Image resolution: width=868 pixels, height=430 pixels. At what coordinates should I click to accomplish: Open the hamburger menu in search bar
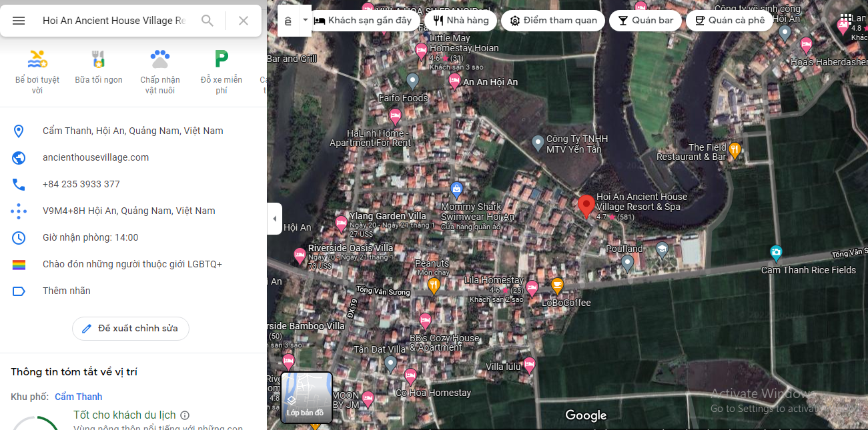click(x=19, y=21)
